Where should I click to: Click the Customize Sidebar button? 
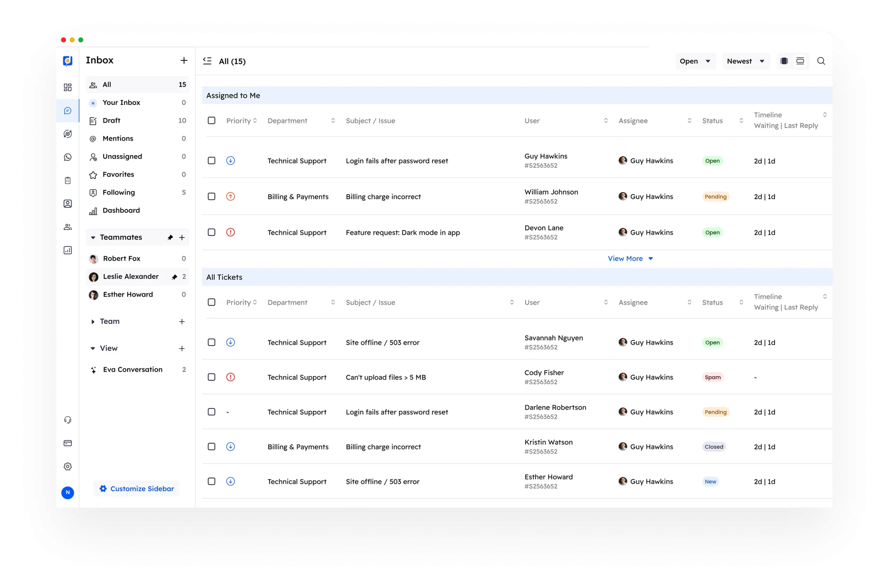(136, 488)
